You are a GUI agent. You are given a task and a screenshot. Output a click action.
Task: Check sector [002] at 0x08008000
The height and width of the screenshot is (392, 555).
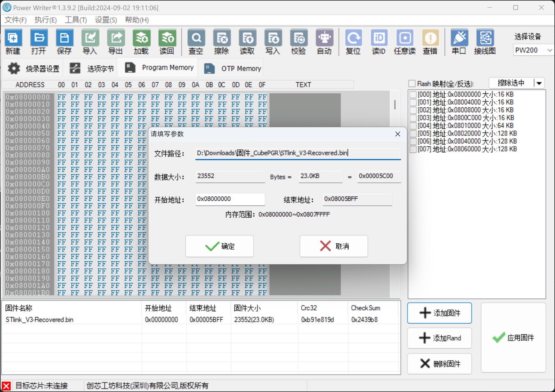click(x=413, y=110)
